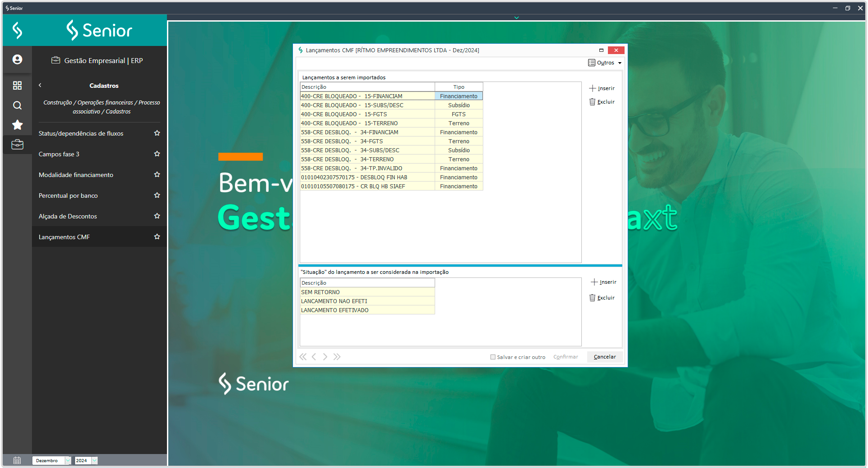Select row 558-CRE DESBLOQ. - 34-FINANCIAM

391,132
